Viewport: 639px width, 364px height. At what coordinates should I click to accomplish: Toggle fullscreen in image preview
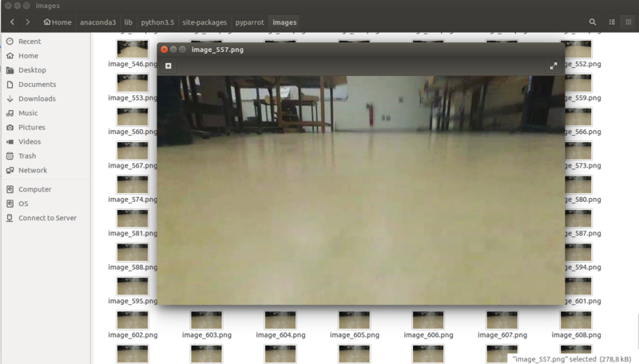click(554, 66)
